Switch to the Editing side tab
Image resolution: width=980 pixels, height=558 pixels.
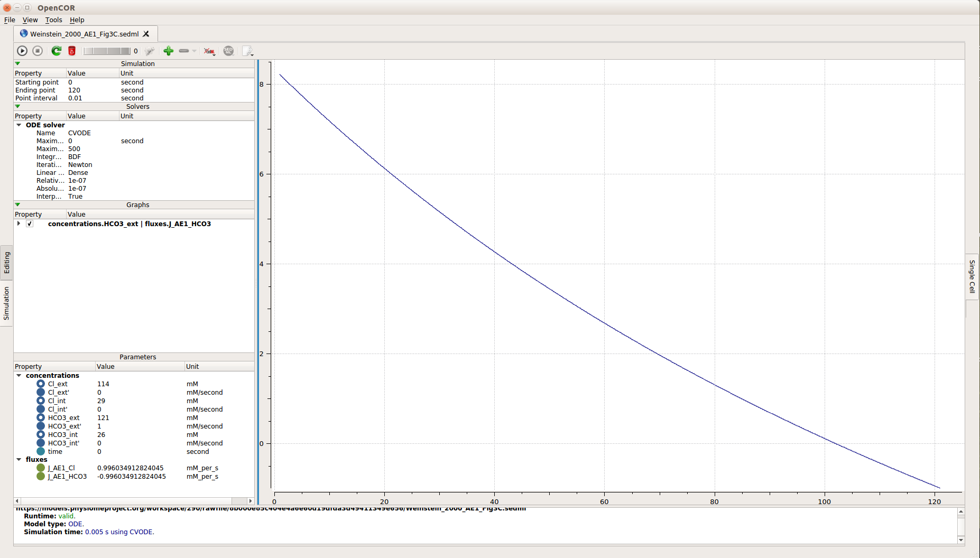[7, 263]
